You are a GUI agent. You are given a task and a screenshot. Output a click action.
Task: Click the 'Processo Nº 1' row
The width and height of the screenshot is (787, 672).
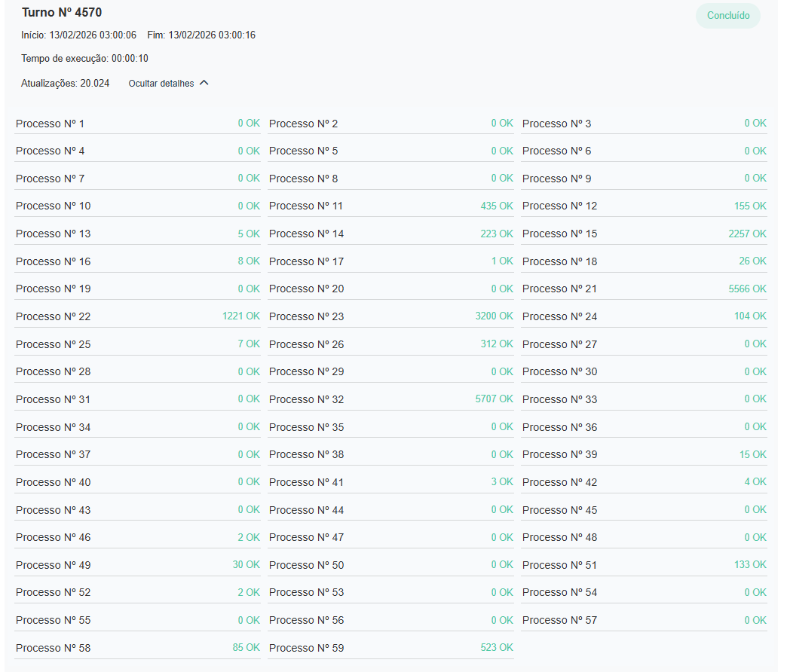tap(51, 124)
